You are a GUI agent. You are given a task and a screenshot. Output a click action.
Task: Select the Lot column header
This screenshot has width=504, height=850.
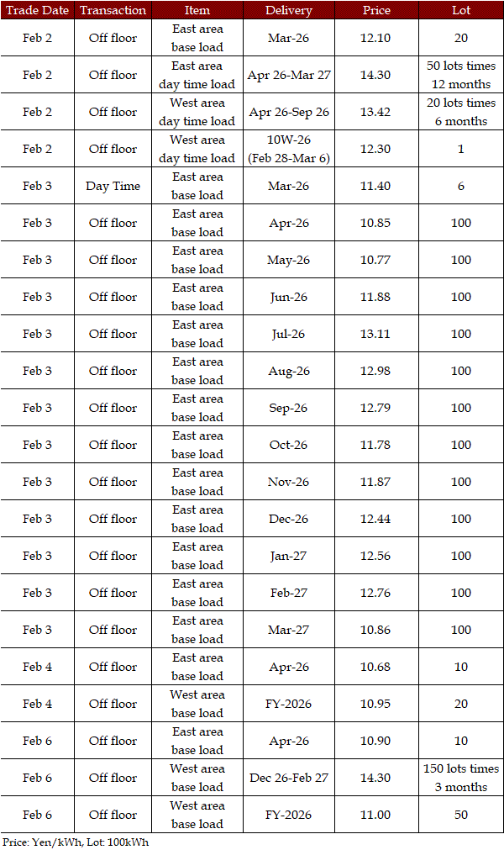[x=460, y=10]
